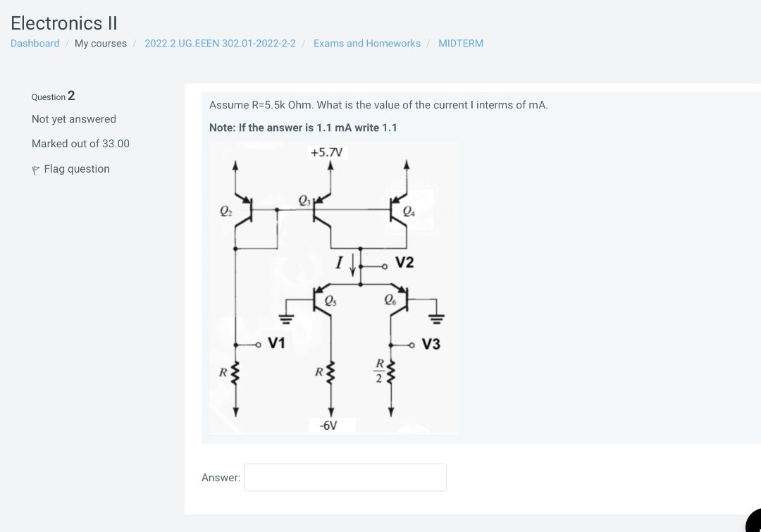Navigate to My courses
Image resolution: width=761 pixels, height=532 pixels.
100,43
